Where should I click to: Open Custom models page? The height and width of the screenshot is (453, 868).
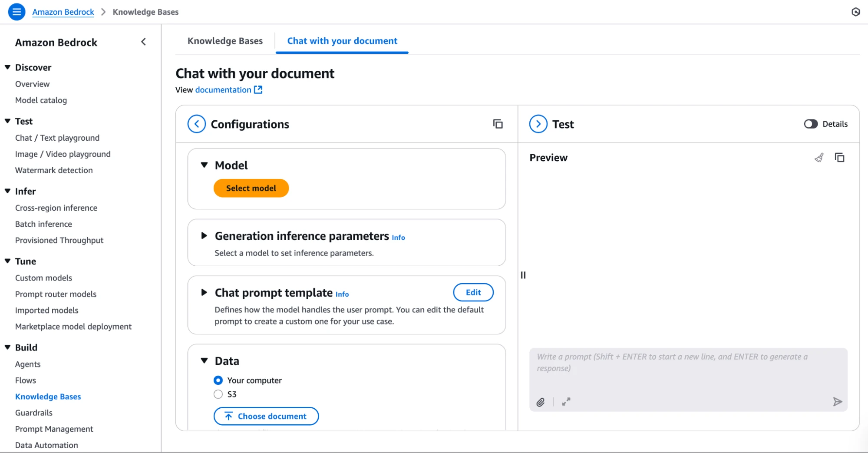[x=43, y=278]
